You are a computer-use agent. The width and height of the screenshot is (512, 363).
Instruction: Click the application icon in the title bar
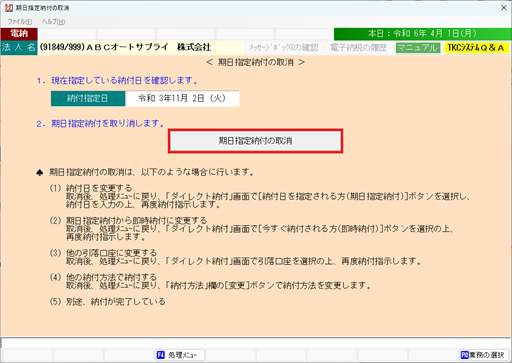pyautogui.click(x=8, y=8)
